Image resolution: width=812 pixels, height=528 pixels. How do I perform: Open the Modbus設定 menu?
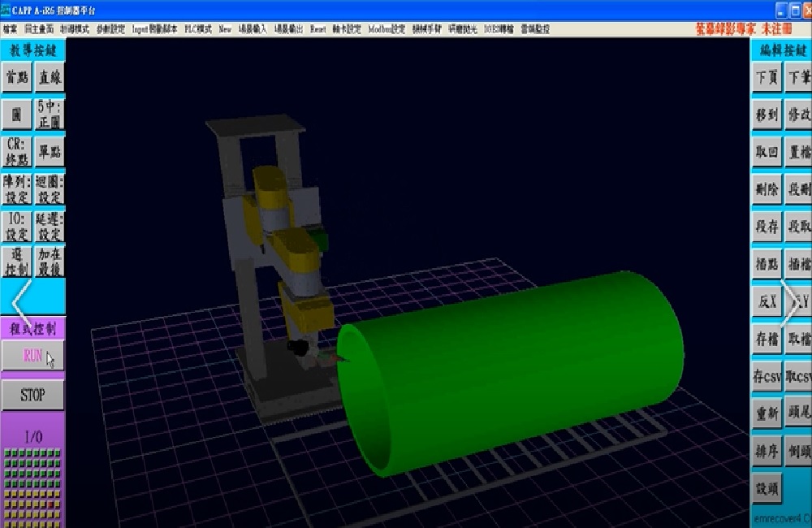tap(387, 29)
